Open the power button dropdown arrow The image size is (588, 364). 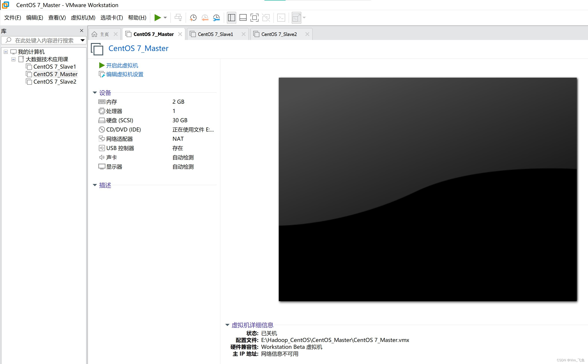165,18
